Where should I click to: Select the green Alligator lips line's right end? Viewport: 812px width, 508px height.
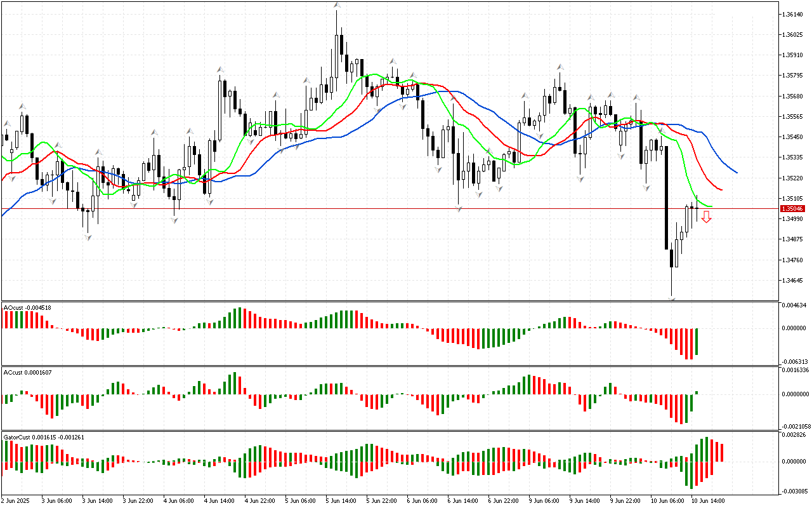coord(710,206)
